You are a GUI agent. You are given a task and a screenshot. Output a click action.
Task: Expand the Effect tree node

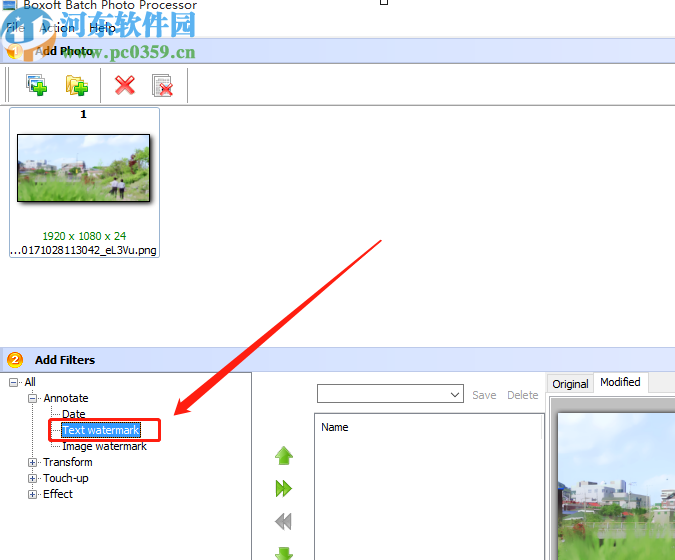tap(32, 494)
